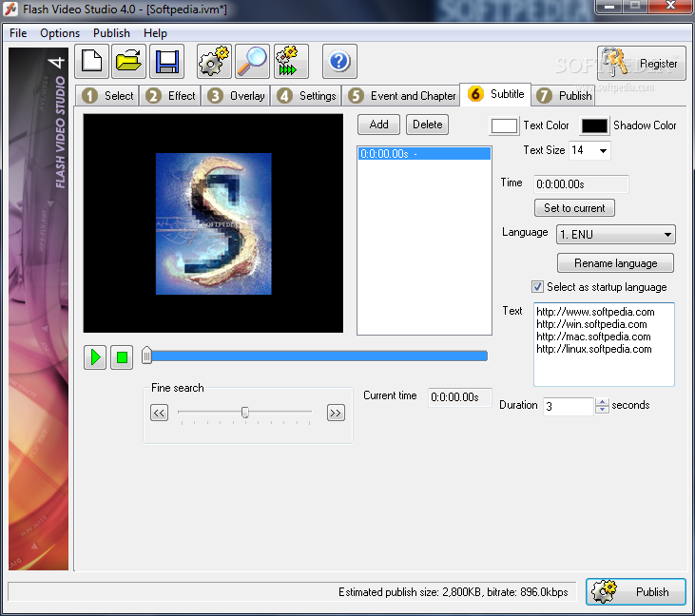This screenshot has height=616, width=695.
Task: Decrease Duration with the down spinner arrow
Action: pos(602,410)
